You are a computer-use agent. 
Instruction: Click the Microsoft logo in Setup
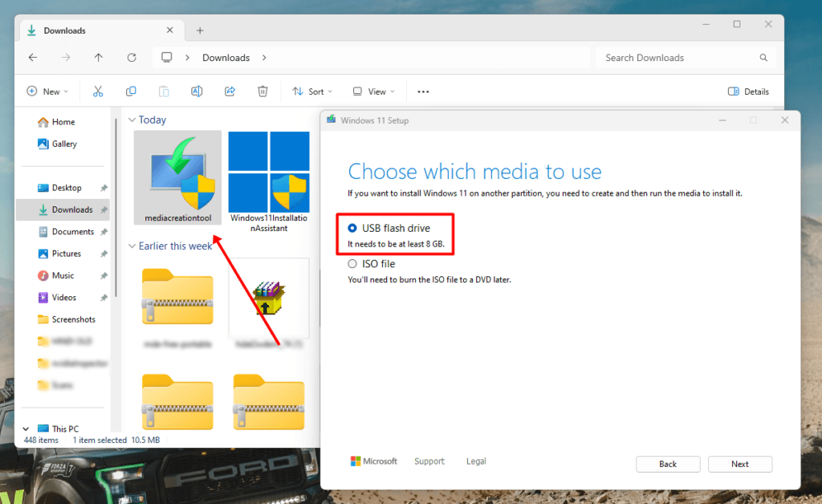[x=374, y=461]
